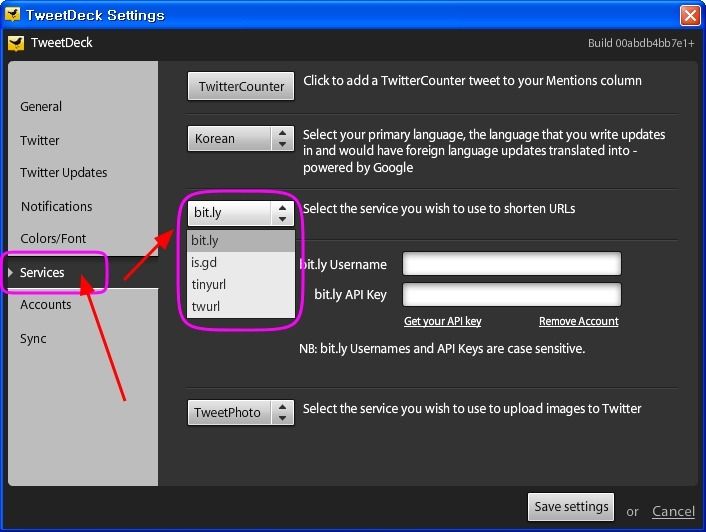The width and height of the screenshot is (706, 532).
Task: Close the TweetDeck Settings window
Action: pos(690,15)
